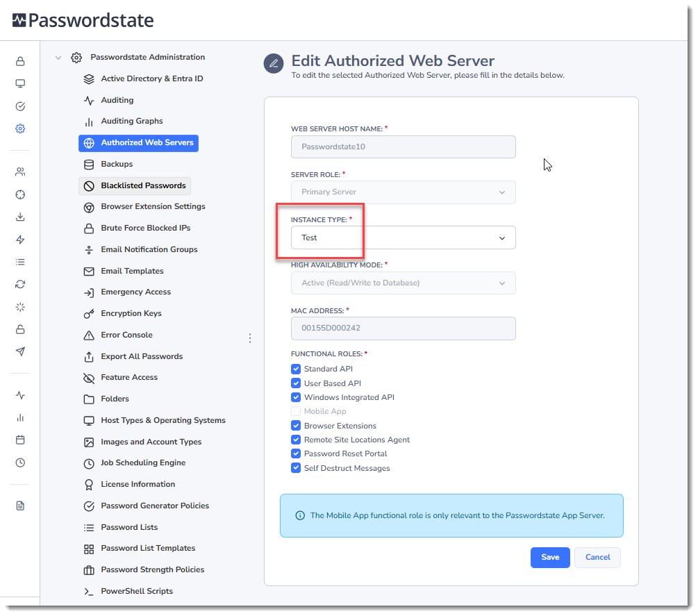
Task: Open the High Availability Mode dropdown
Action: pyautogui.click(x=404, y=283)
